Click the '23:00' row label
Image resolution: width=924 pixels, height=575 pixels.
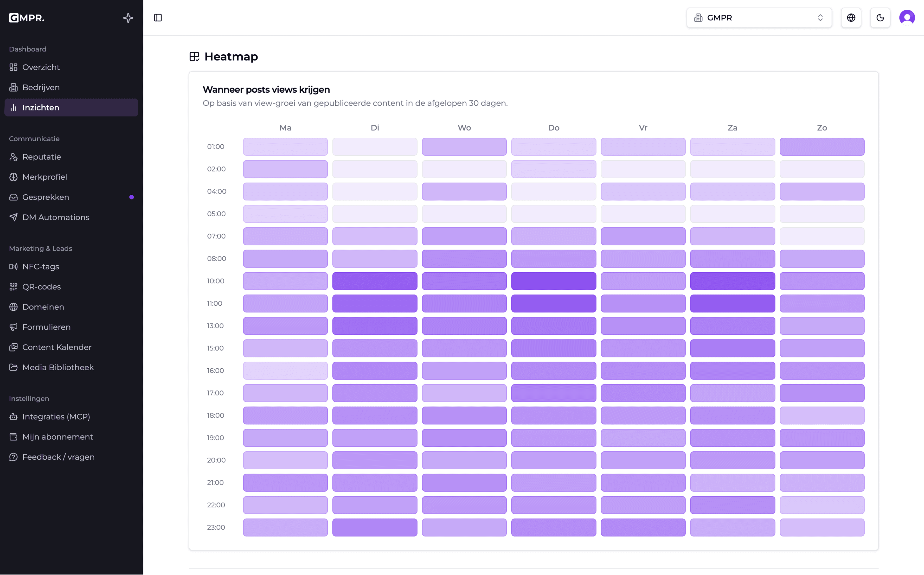coord(216,527)
